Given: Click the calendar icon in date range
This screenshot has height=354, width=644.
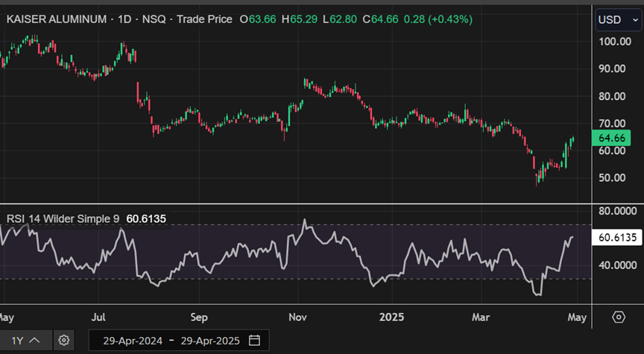Looking at the screenshot, I should (x=254, y=341).
